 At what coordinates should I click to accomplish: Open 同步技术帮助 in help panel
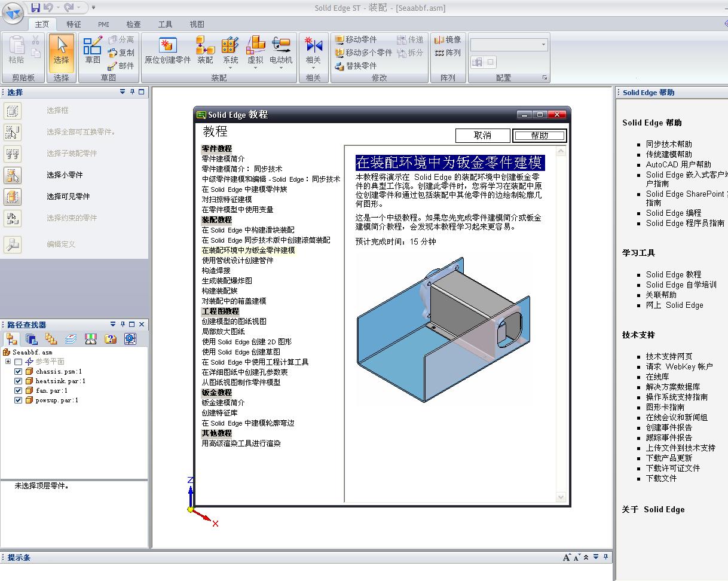click(x=669, y=144)
